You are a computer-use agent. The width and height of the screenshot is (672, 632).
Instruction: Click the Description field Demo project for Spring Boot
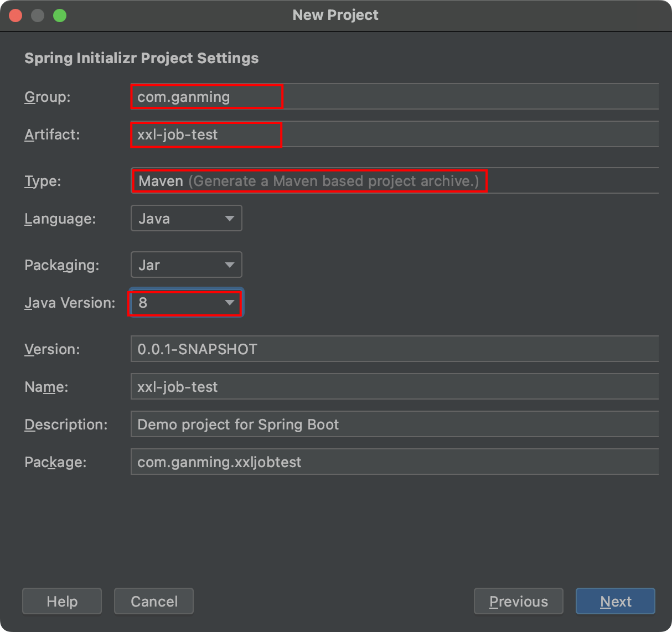[394, 424]
